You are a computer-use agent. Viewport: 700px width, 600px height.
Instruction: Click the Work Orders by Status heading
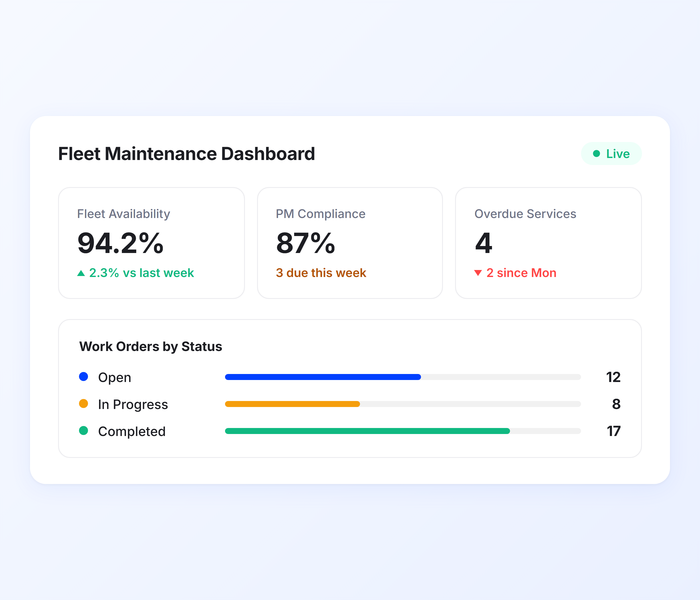pos(151,346)
